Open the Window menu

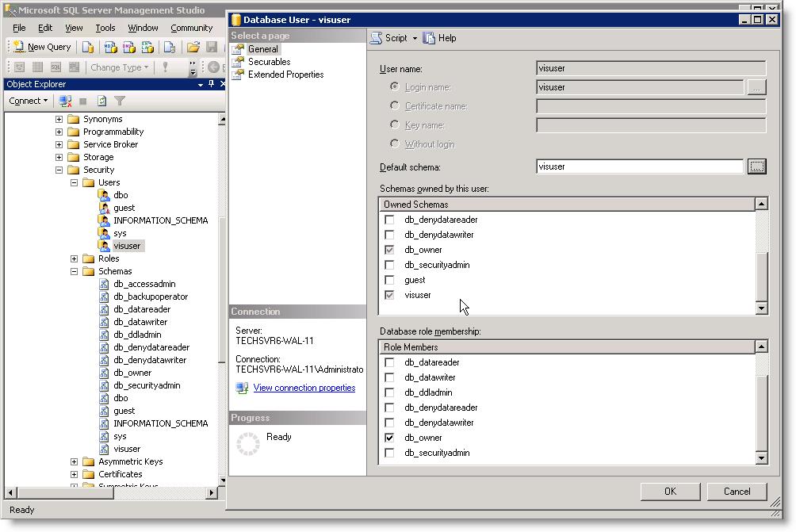(x=144, y=28)
